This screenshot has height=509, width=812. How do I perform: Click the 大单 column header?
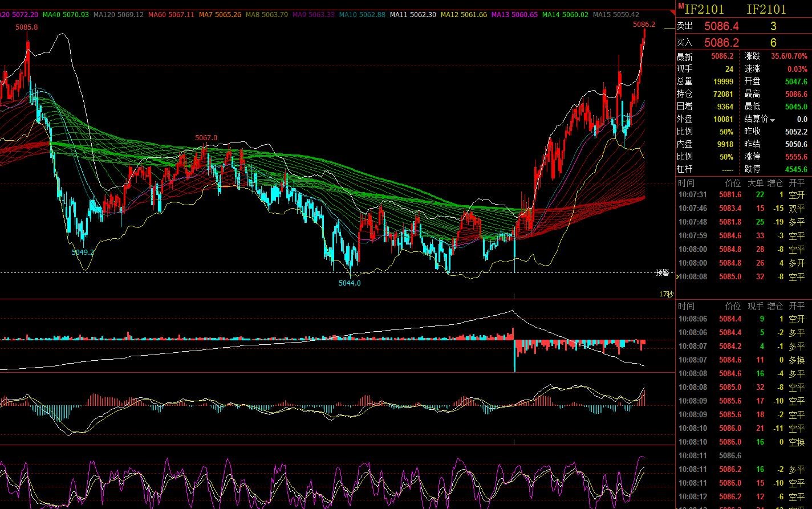pos(756,183)
